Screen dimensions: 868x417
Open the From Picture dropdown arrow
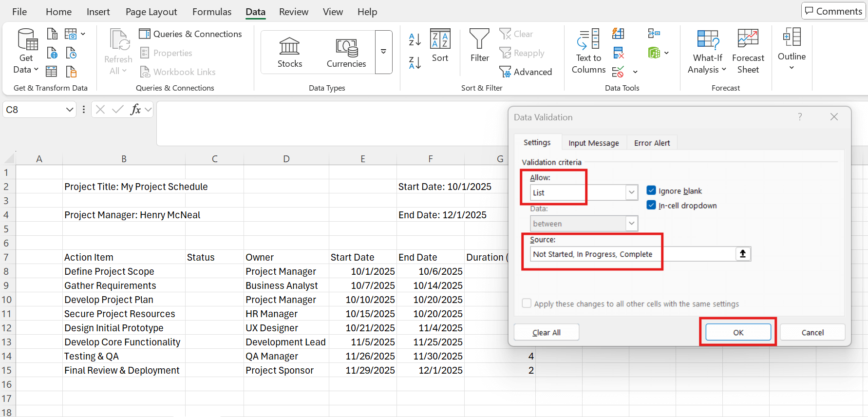83,34
